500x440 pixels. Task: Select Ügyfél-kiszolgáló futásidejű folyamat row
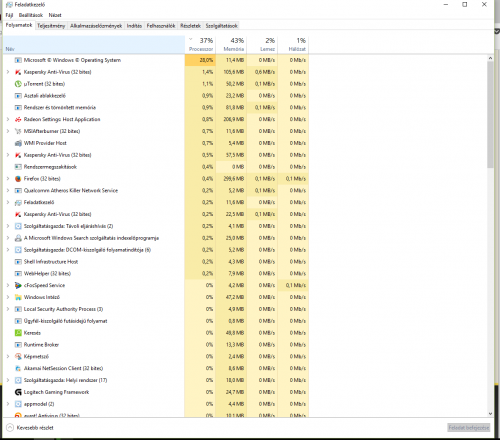pos(156,321)
